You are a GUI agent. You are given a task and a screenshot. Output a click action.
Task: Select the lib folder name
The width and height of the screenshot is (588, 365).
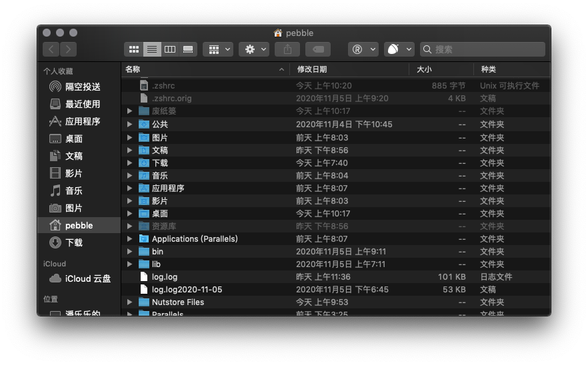coord(156,264)
